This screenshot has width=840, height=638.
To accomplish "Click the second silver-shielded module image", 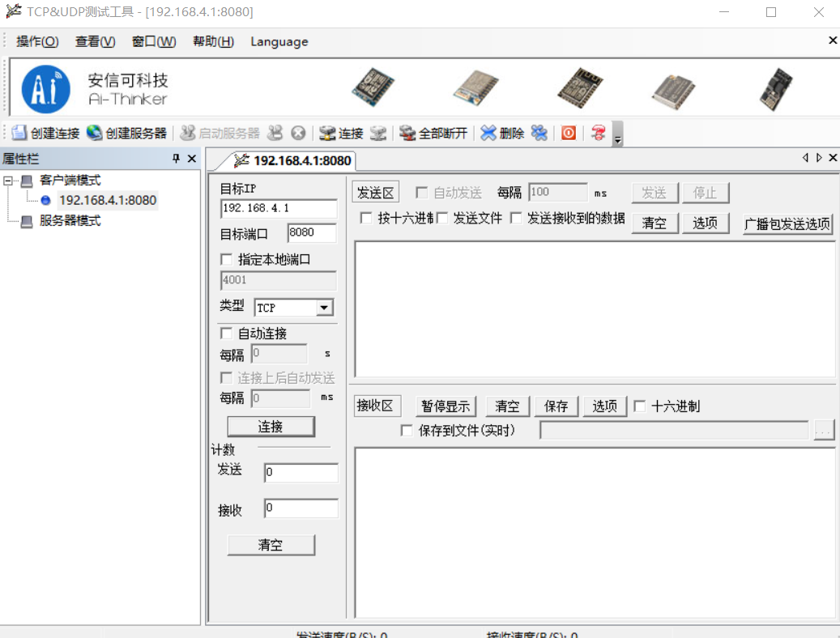I will coord(475,87).
